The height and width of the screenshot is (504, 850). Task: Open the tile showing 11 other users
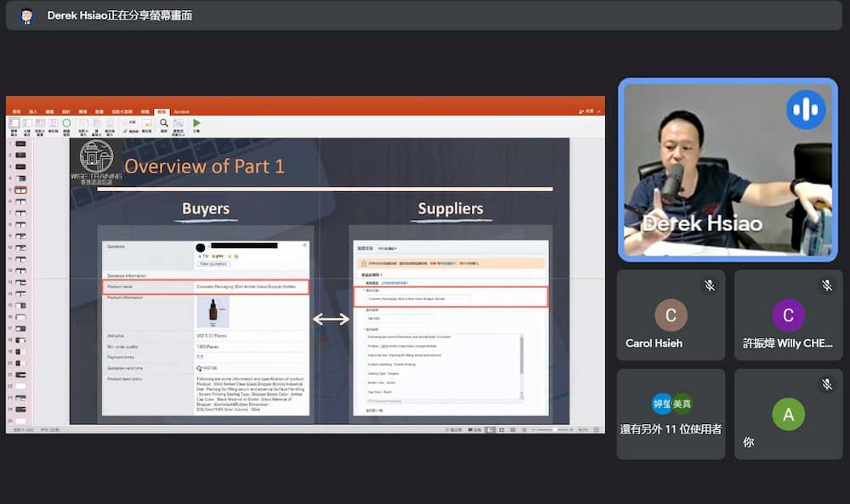(x=671, y=414)
